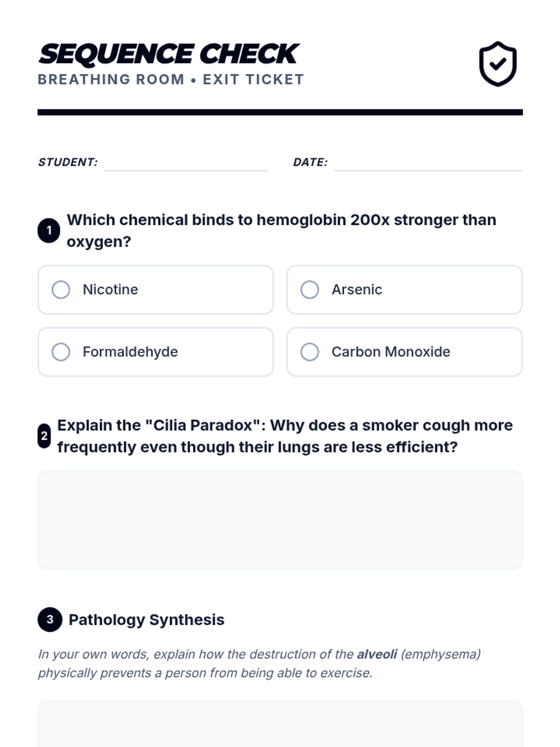This screenshot has height=747, width=560.
Task: Choose the Arsenic radio button
Action: [310, 289]
